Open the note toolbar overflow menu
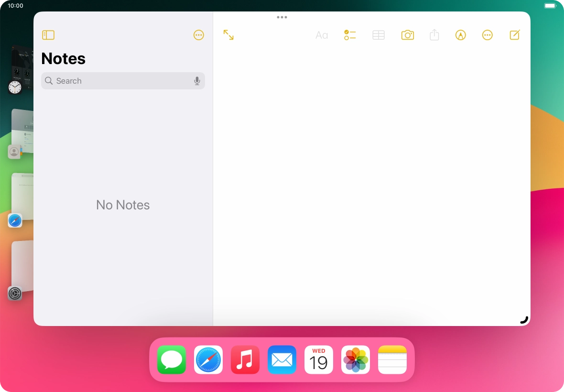The width and height of the screenshot is (564, 392). tap(487, 34)
